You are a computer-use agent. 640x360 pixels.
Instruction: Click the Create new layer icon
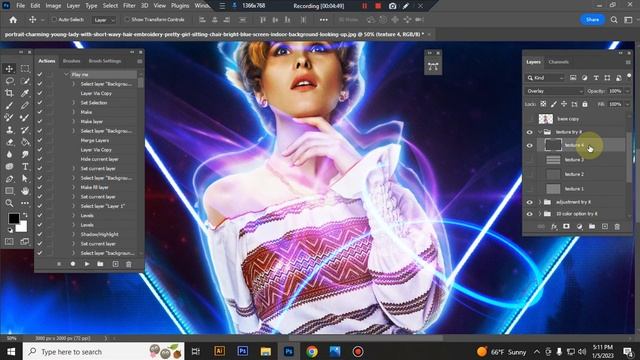tap(604, 227)
